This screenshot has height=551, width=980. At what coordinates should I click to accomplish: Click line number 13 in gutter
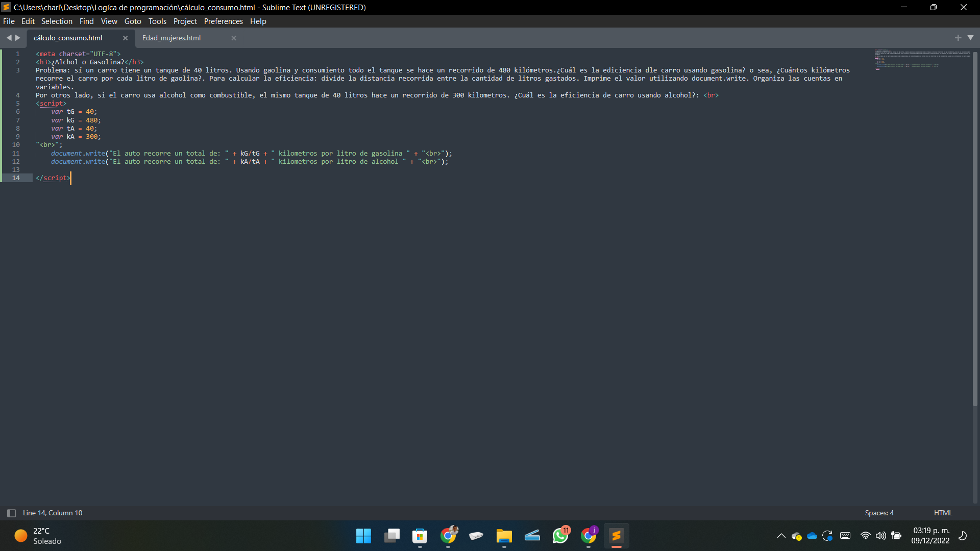point(16,170)
